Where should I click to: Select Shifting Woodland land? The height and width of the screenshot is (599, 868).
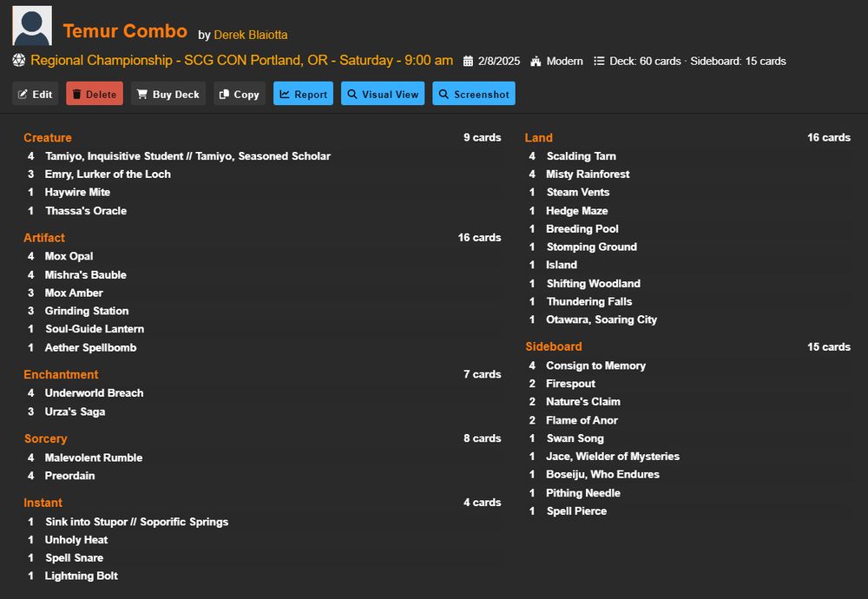tap(594, 284)
